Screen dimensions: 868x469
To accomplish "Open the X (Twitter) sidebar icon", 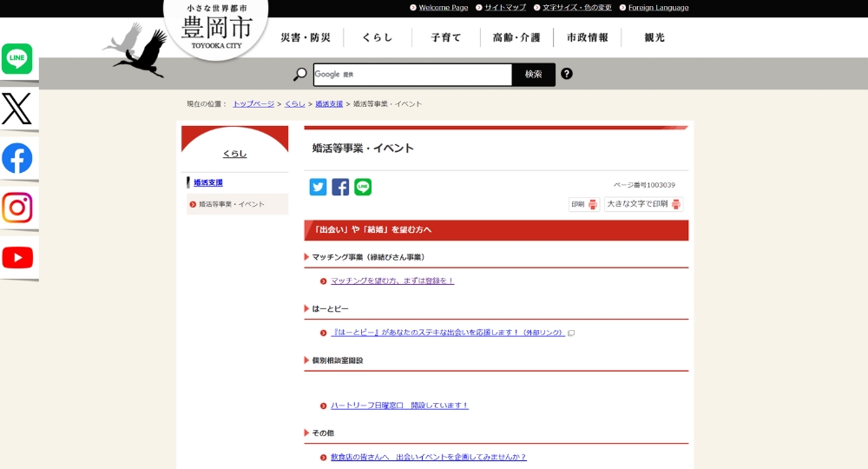I will [16, 109].
